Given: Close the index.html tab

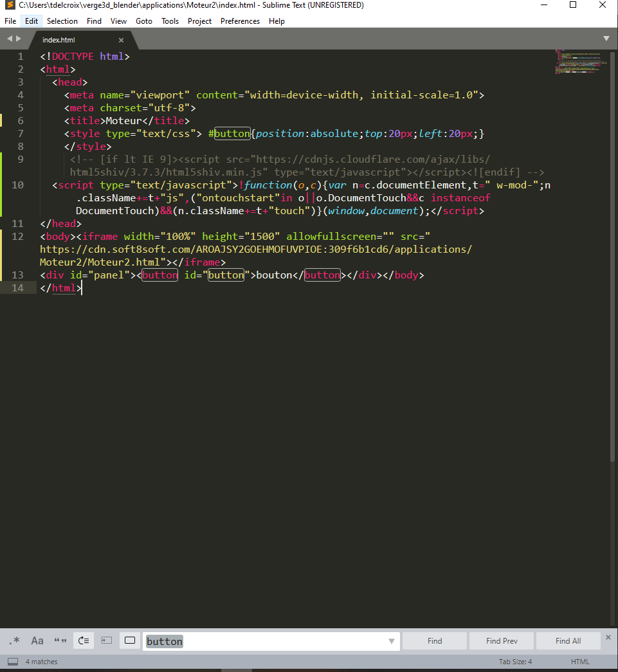Looking at the screenshot, I should (122, 40).
